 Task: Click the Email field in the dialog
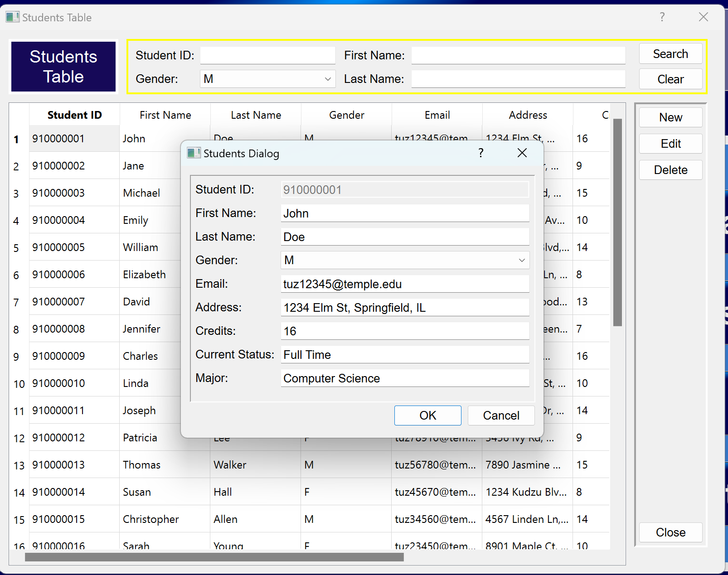tap(405, 284)
